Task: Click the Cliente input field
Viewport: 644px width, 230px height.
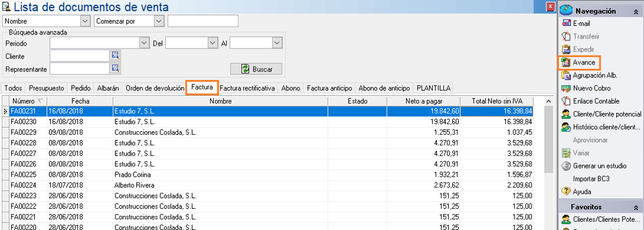Action: [80, 56]
